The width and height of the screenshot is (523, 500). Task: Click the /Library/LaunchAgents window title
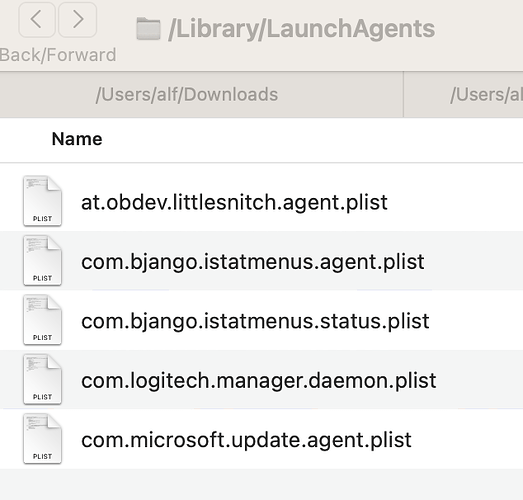click(x=302, y=29)
